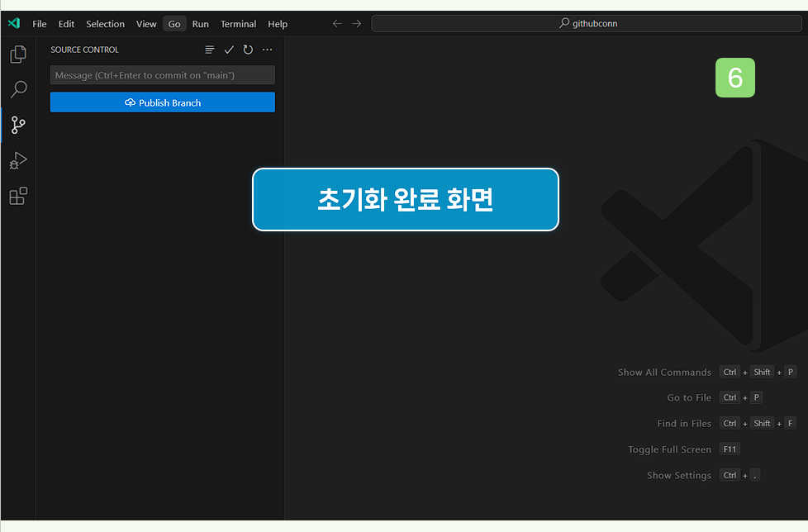Navigate back using the left arrow
808x532 pixels.
pyautogui.click(x=337, y=23)
